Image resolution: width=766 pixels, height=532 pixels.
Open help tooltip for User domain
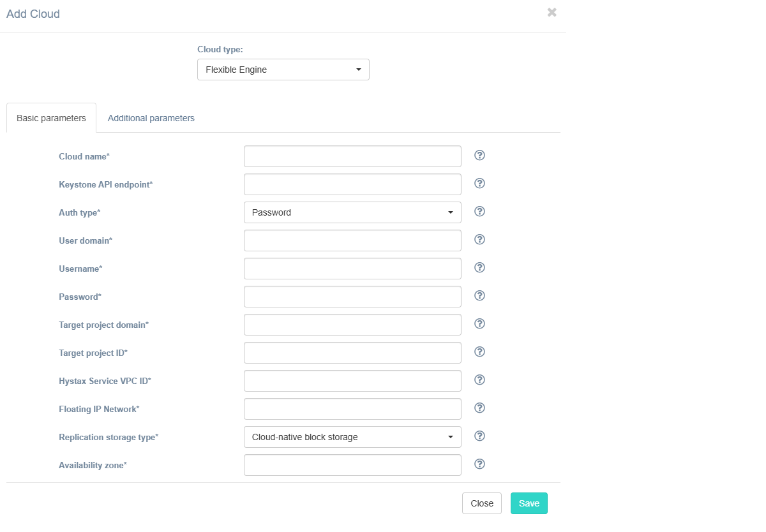480,240
